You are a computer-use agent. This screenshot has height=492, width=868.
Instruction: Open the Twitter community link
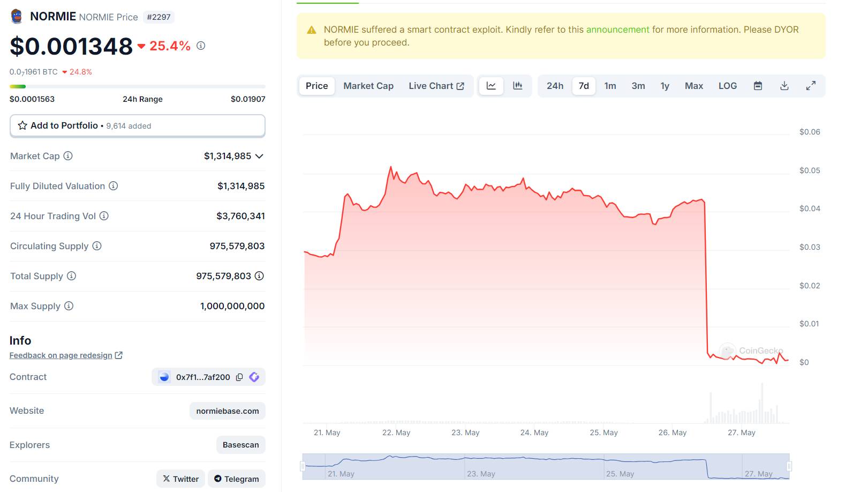(x=180, y=479)
